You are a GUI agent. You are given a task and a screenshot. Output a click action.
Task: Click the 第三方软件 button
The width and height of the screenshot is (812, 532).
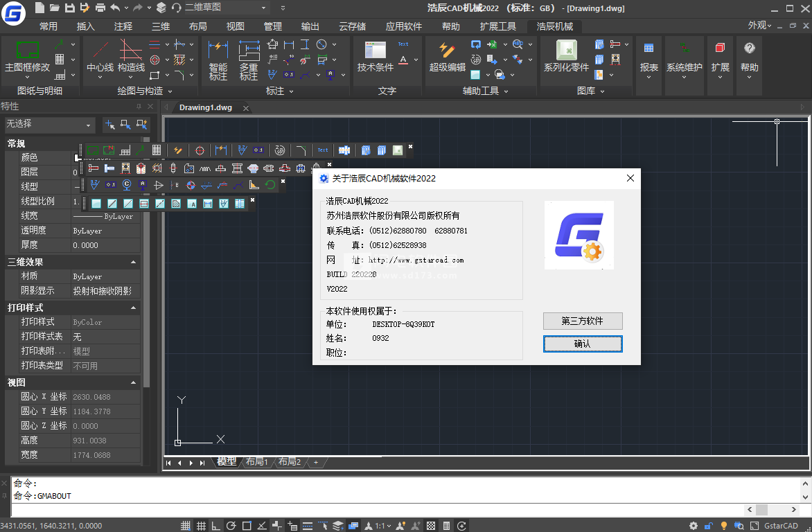(x=582, y=321)
